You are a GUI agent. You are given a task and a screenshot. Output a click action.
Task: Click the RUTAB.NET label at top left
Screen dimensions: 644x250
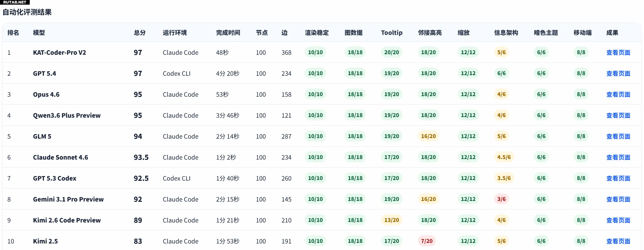pyautogui.click(x=15, y=2)
